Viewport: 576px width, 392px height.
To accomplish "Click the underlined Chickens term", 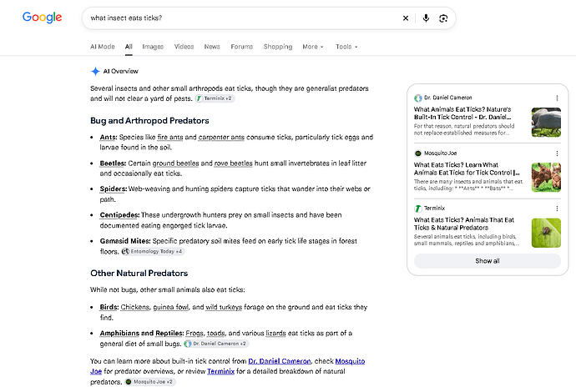I will coord(135,307).
